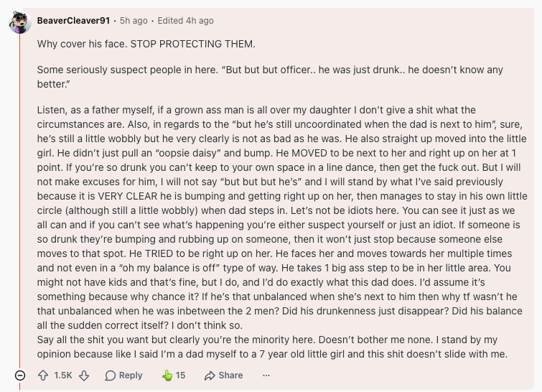Open BeaverCleaver91's avatar image
Viewport: 542px width, 392px height.
(19, 22)
